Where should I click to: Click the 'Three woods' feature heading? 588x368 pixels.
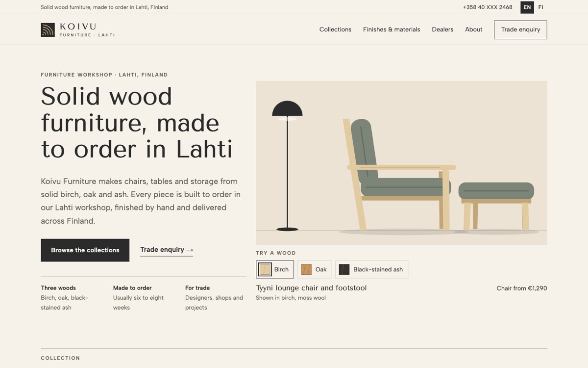[x=58, y=288]
